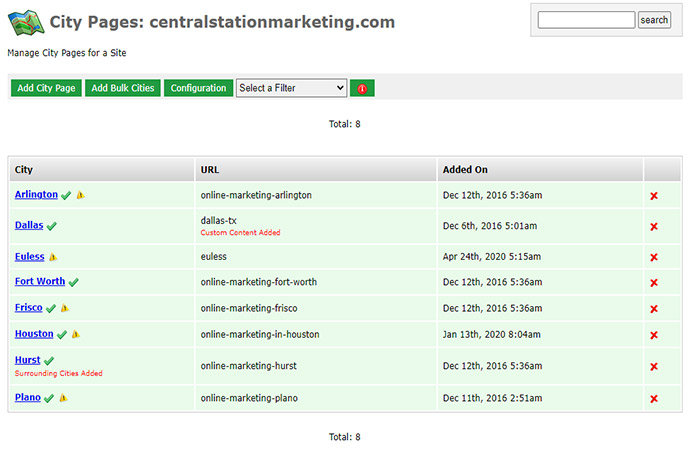Select the online-marketing-arlington URL text
Screen dimensions: 690x450
(x=256, y=195)
